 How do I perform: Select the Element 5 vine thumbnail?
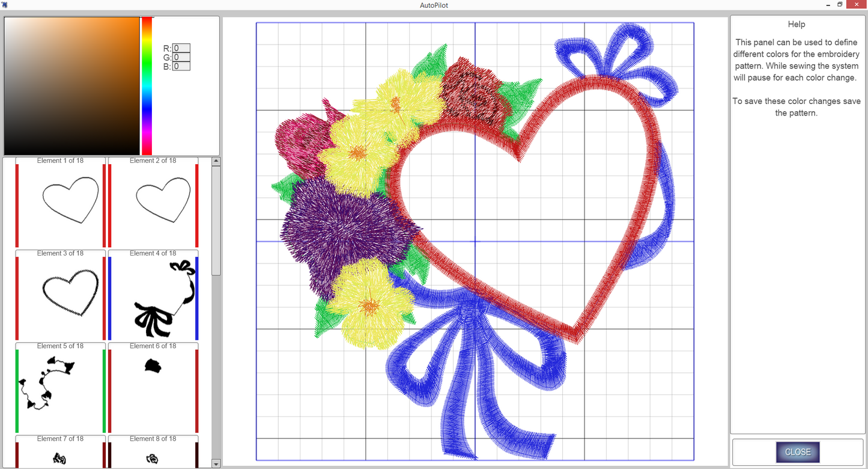pyautogui.click(x=60, y=388)
